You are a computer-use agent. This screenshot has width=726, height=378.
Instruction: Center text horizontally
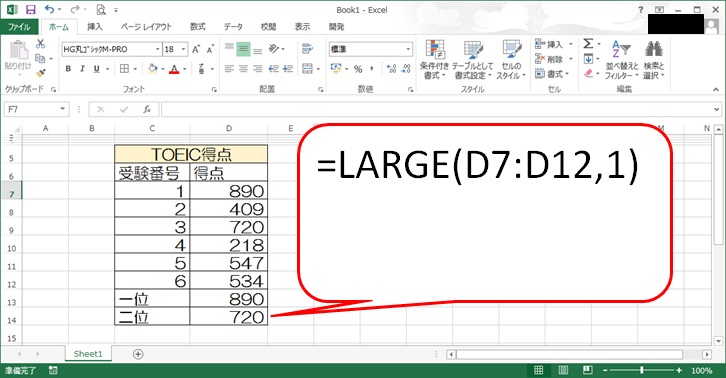(x=244, y=69)
